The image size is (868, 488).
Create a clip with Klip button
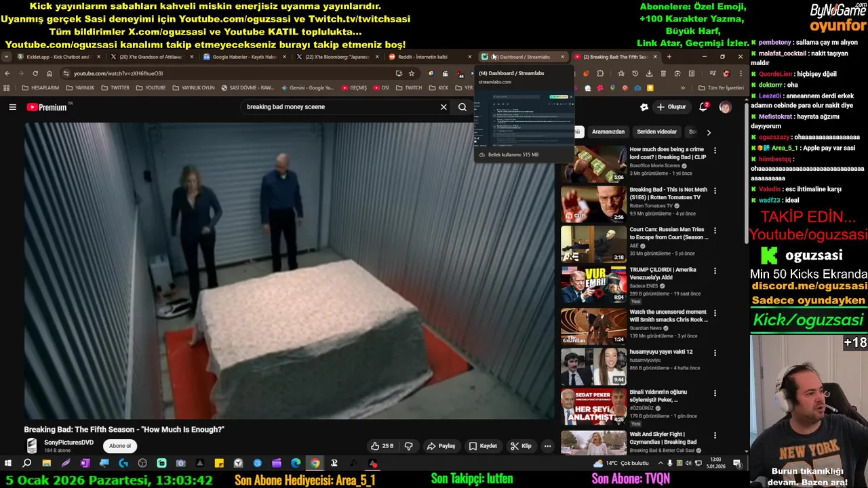click(521, 446)
